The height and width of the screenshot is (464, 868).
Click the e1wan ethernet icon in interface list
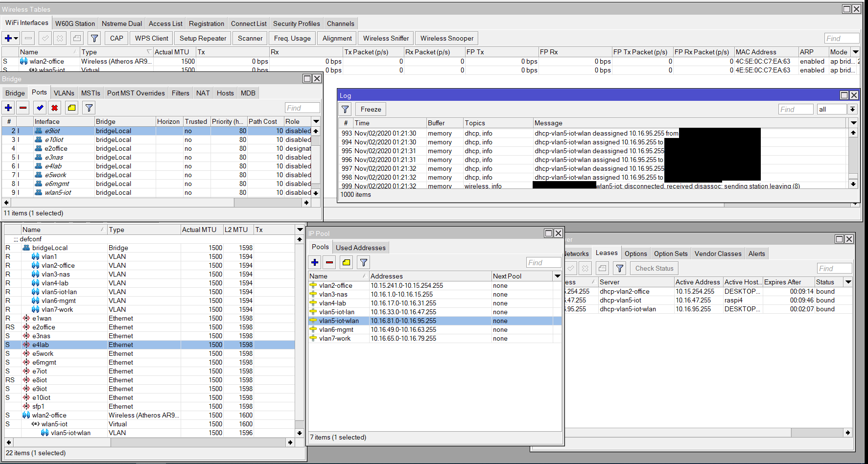pos(26,318)
